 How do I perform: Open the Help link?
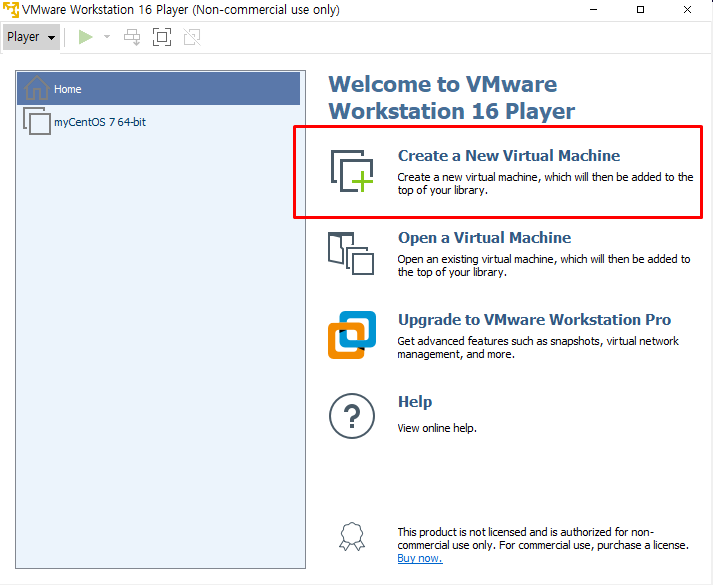[415, 402]
